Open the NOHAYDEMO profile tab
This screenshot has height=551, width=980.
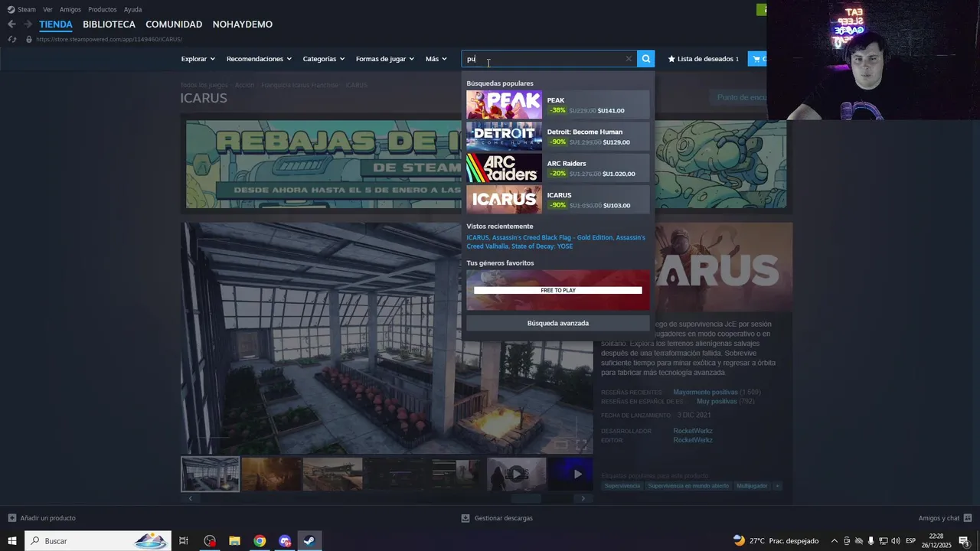(x=243, y=24)
